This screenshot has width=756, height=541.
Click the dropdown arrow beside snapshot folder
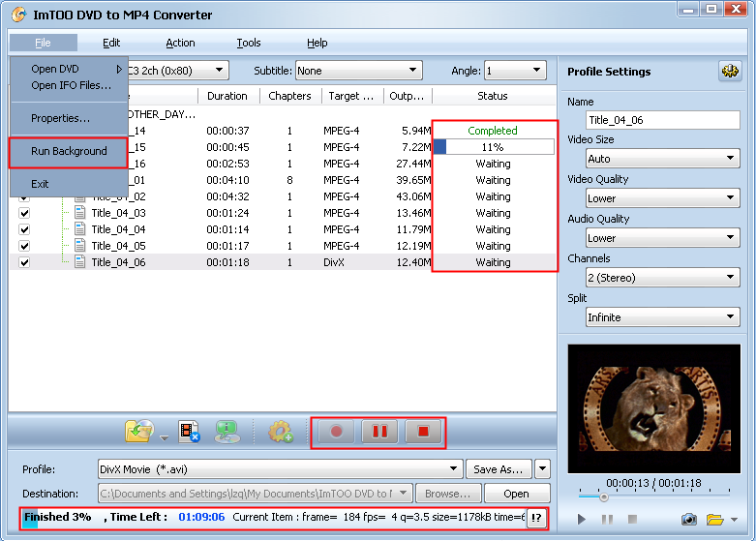(734, 520)
